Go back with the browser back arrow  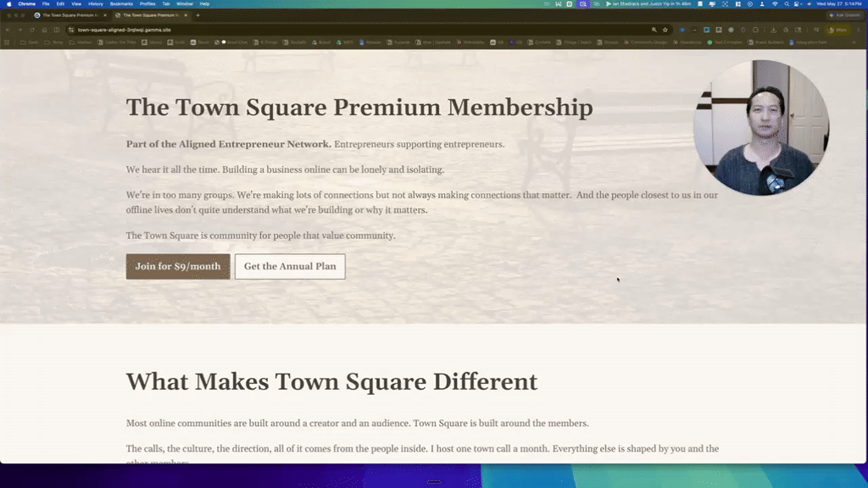[8, 30]
